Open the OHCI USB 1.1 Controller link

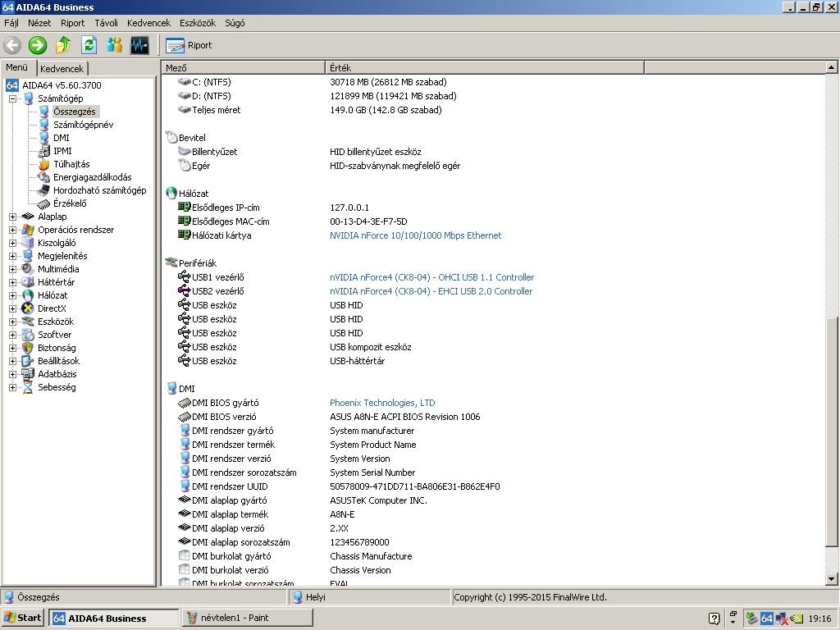(431, 277)
